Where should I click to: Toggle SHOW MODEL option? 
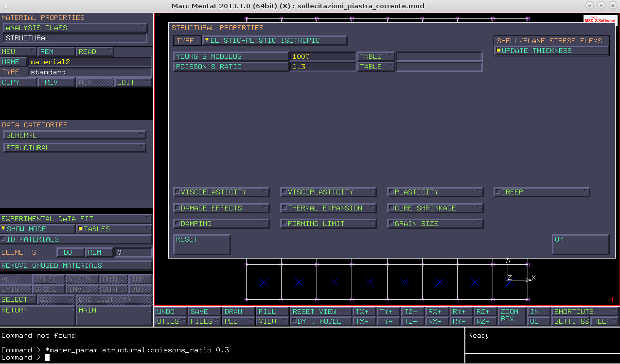click(37, 229)
